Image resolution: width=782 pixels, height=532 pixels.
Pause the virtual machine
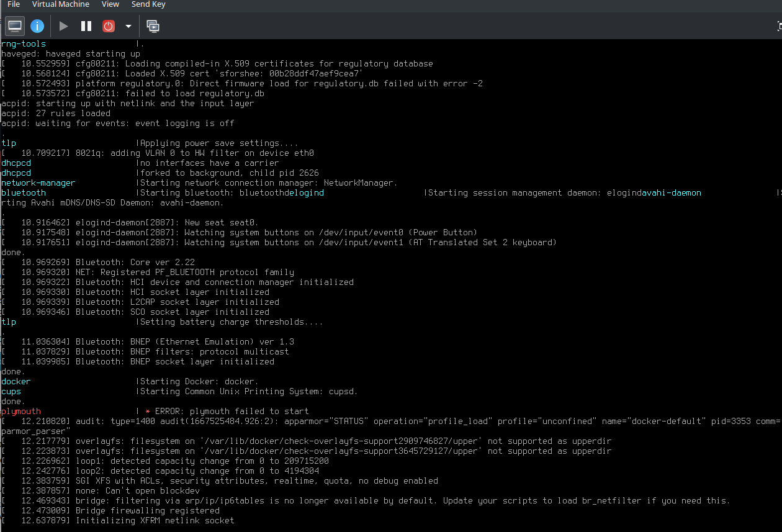86,25
